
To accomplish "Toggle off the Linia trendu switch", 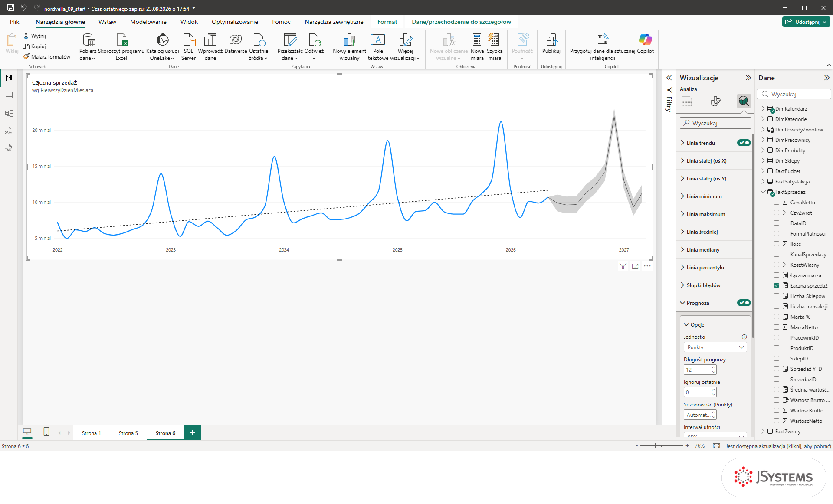I will [x=744, y=143].
